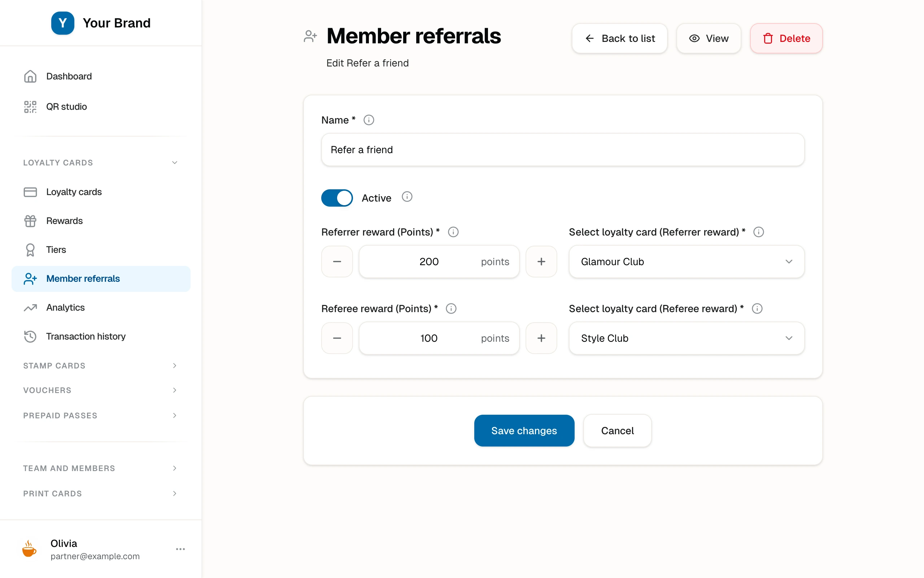
Task: Open the three-dot menu beside Olivia
Action: pyautogui.click(x=180, y=549)
